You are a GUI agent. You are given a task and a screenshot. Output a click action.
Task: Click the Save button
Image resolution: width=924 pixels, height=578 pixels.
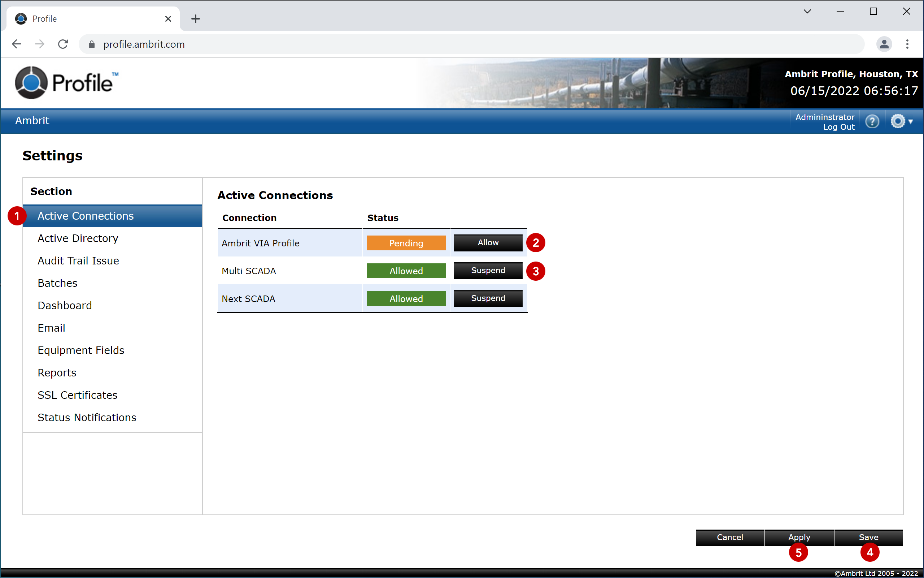(x=868, y=538)
